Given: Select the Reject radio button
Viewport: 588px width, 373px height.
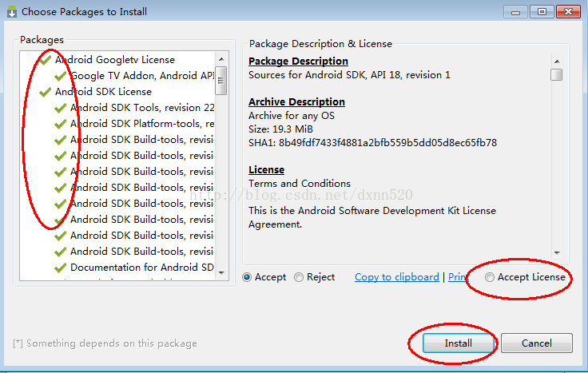Looking at the screenshot, I should (x=299, y=277).
